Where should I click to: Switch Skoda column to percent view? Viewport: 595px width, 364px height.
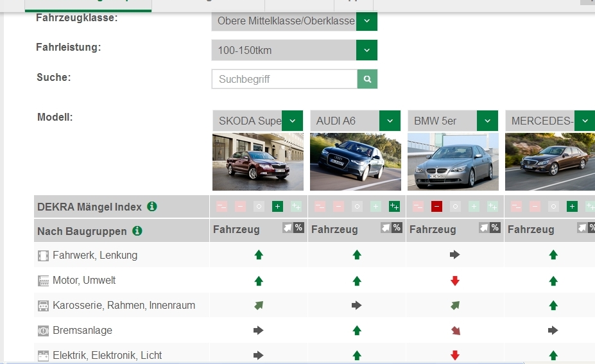click(298, 228)
